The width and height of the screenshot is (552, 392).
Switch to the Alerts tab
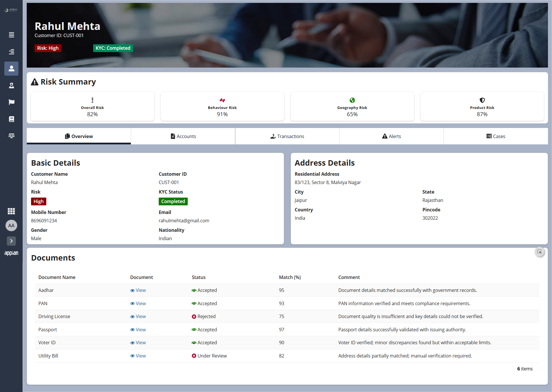click(391, 136)
